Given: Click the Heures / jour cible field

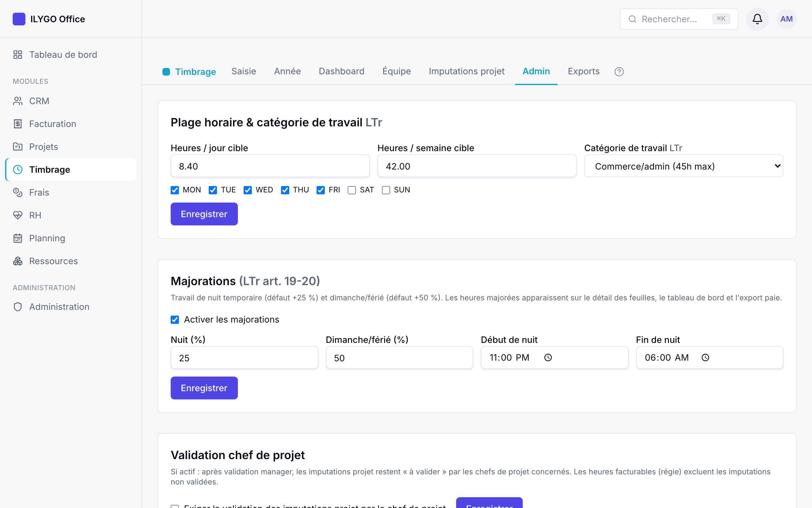Looking at the screenshot, I should click(270, 166).
